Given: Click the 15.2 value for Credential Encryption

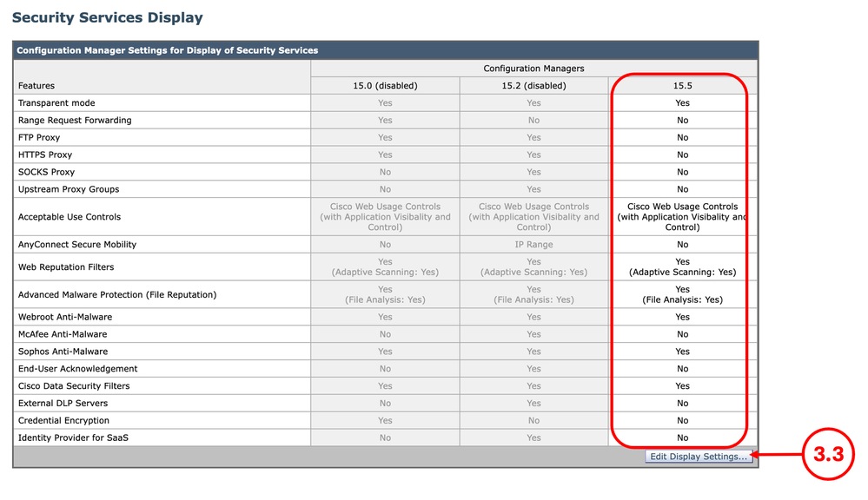Looking at the screenshot, I should (533, 420).
